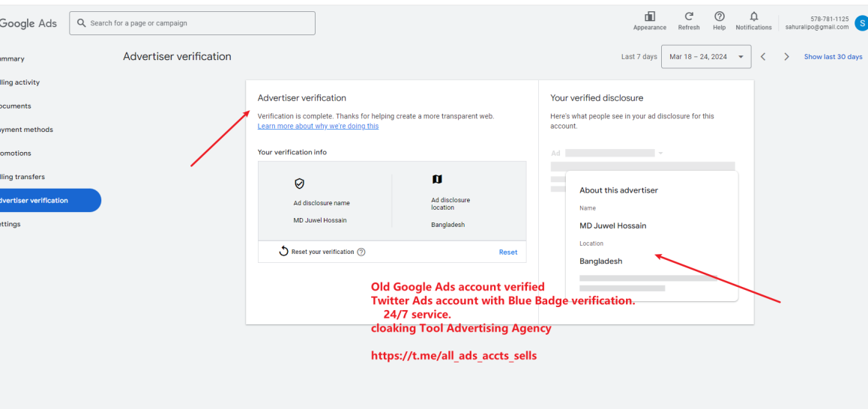
Task: Click the account avatar S
Action: (x=861, y=23)
